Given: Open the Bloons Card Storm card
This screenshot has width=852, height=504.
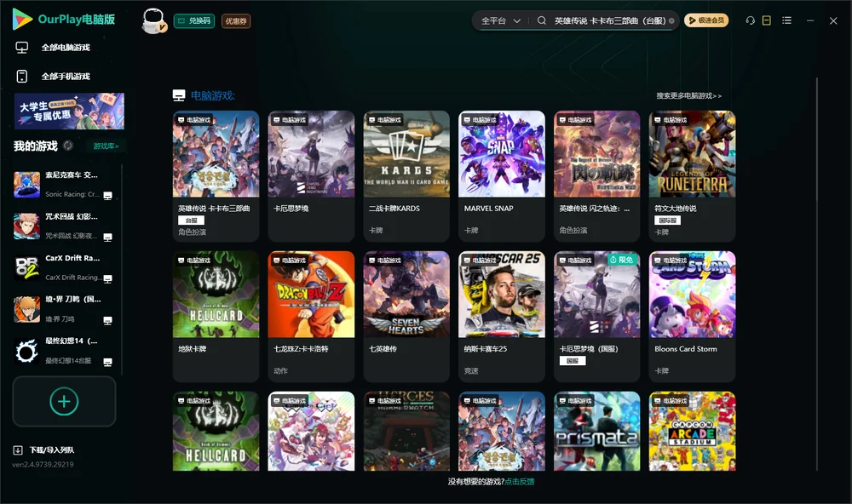Looking at the screenshot, I should [692, 316].
